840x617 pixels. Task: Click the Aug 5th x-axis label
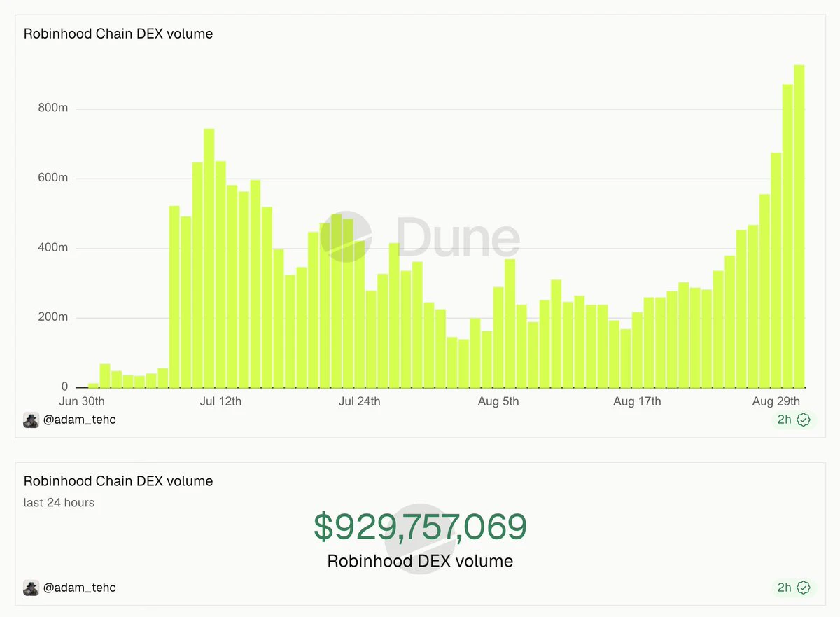(x=498, y=401)
